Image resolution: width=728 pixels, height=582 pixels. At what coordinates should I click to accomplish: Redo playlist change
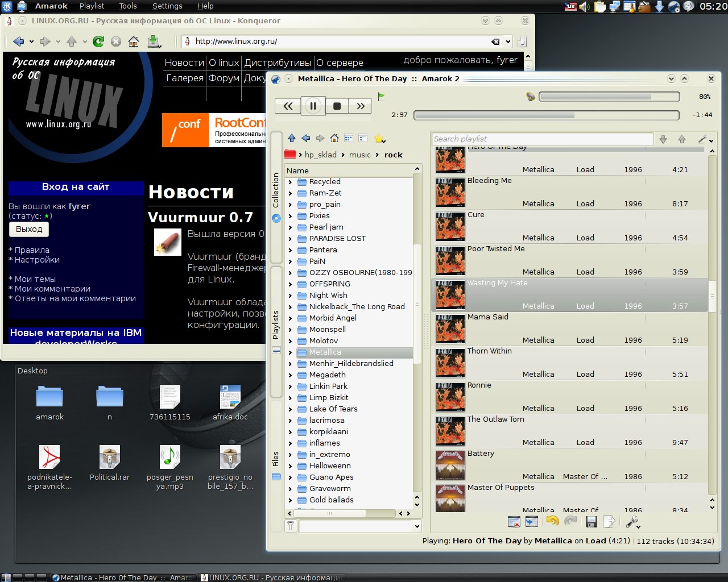coord(570,521)
